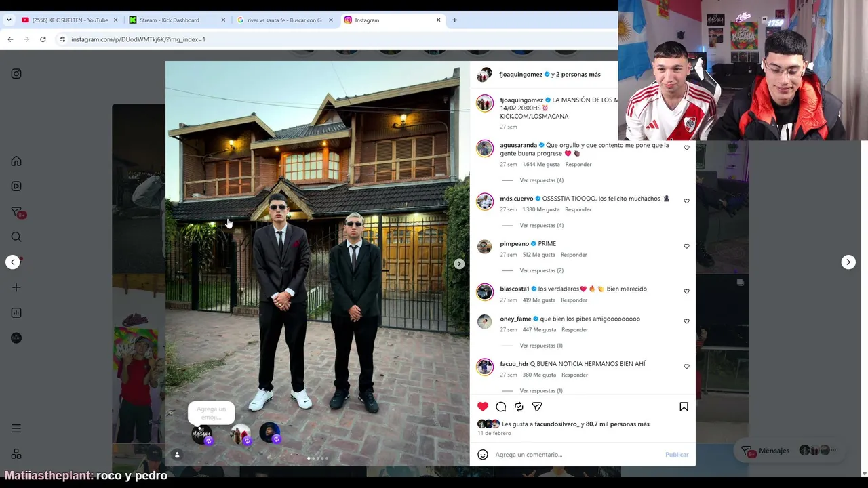Go back in browser history
The height and width of the screenshot is (488, 868).
[x=10, y=39]
